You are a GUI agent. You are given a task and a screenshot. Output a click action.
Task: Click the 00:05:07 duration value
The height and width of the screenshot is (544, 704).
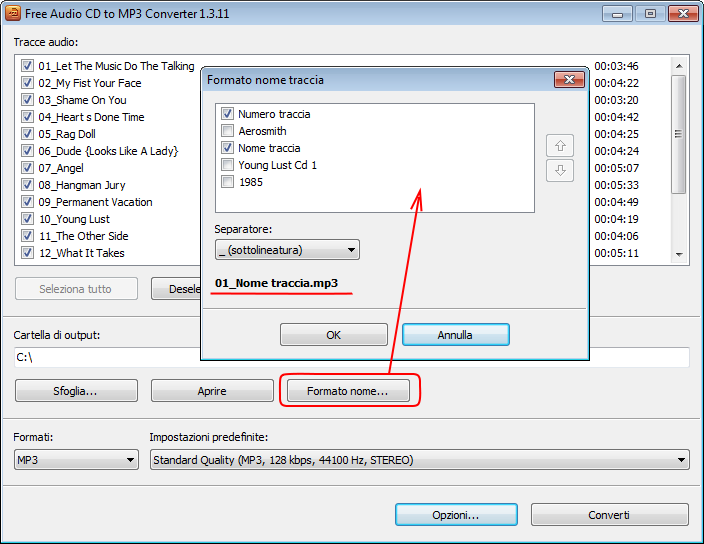(x=616, y=168)
